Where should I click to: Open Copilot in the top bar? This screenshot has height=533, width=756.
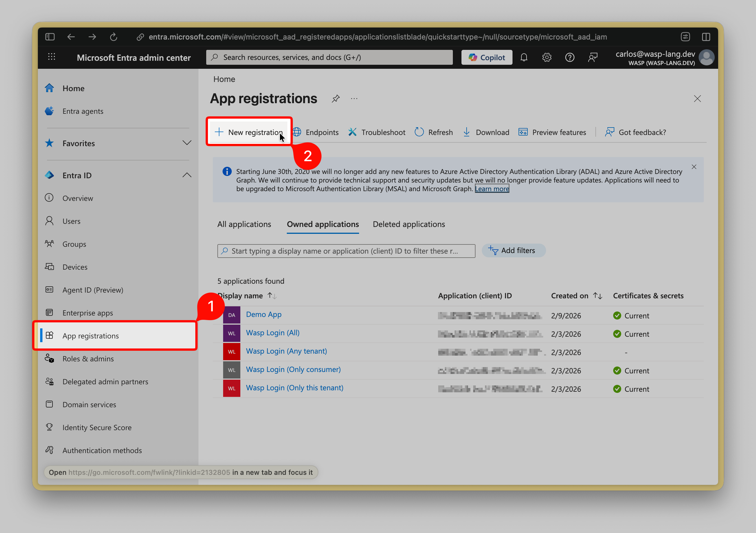point(487,57)
